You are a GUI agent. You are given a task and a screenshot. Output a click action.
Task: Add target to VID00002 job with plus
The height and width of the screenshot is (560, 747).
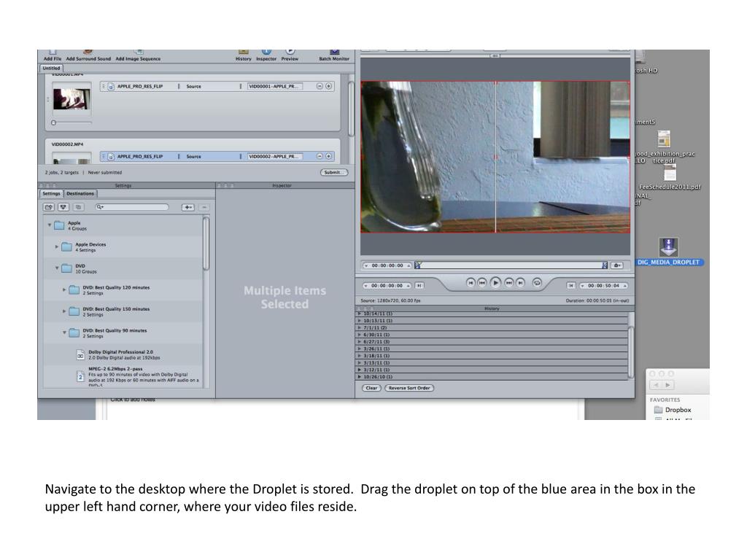(x=329, y=156)
